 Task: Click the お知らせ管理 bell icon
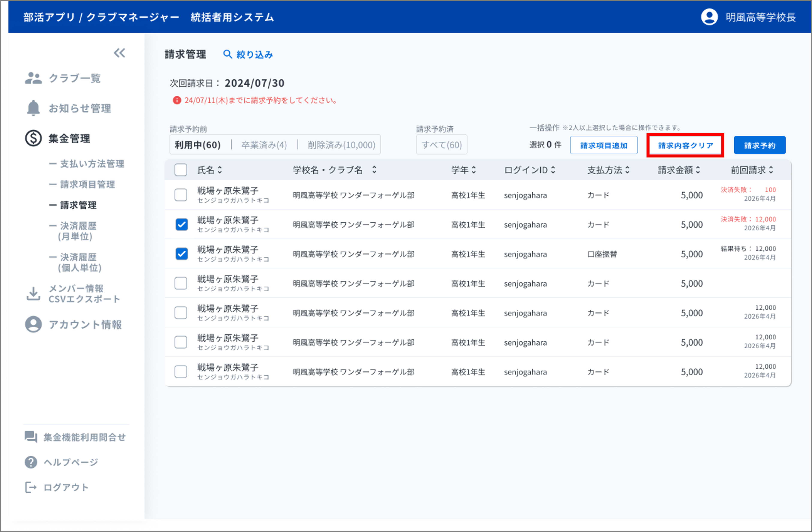pos(33,108)
